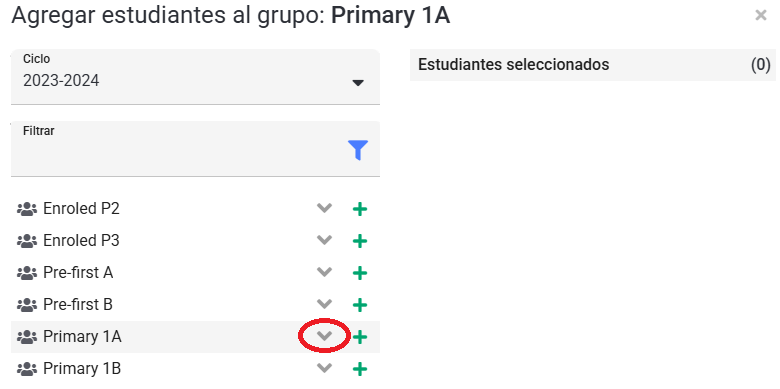This screenshot has width=780, height=389.
Task: Click the blue filter funnel icon
Action: [358, 150]
